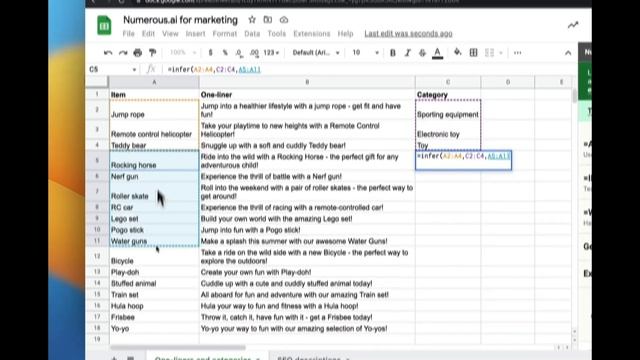Viewport: 640px width, 360px height.
Task: Click the merge cells icon
Action: (489, 53)
